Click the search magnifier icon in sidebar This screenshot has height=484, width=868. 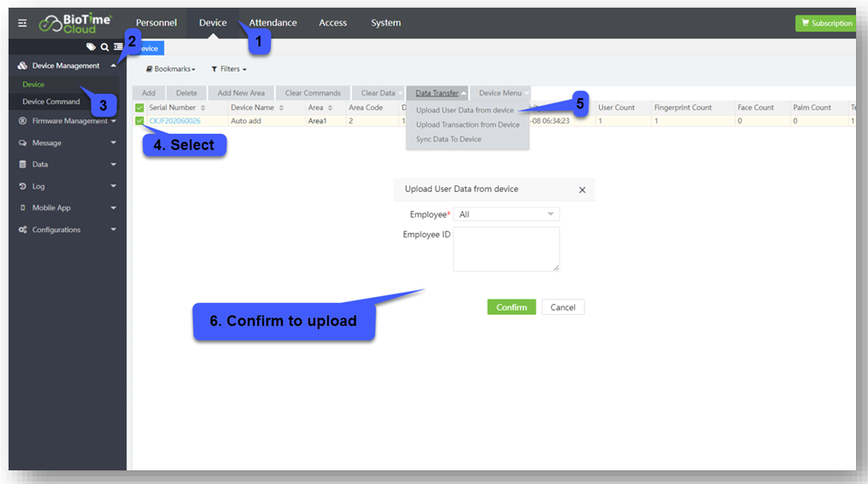pyautogui.click(x=104, y=47)
